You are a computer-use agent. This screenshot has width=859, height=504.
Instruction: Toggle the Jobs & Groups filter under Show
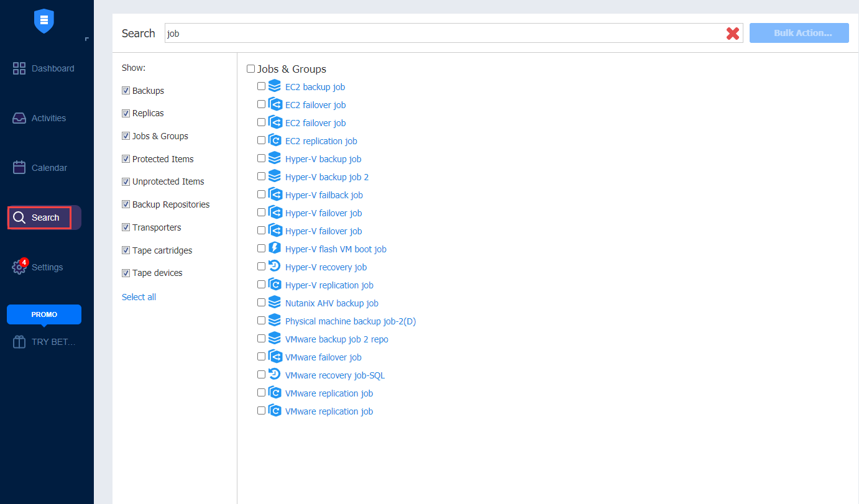point(126,136)
